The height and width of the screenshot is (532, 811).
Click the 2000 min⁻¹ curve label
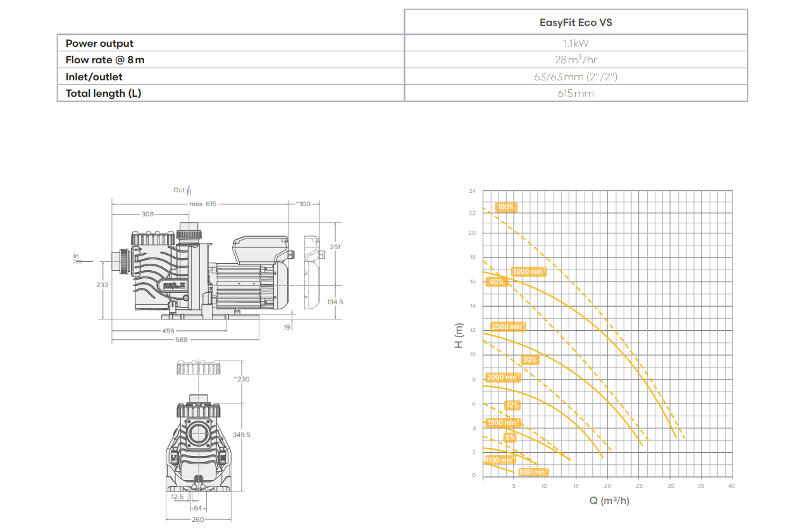tap(503, 377)
